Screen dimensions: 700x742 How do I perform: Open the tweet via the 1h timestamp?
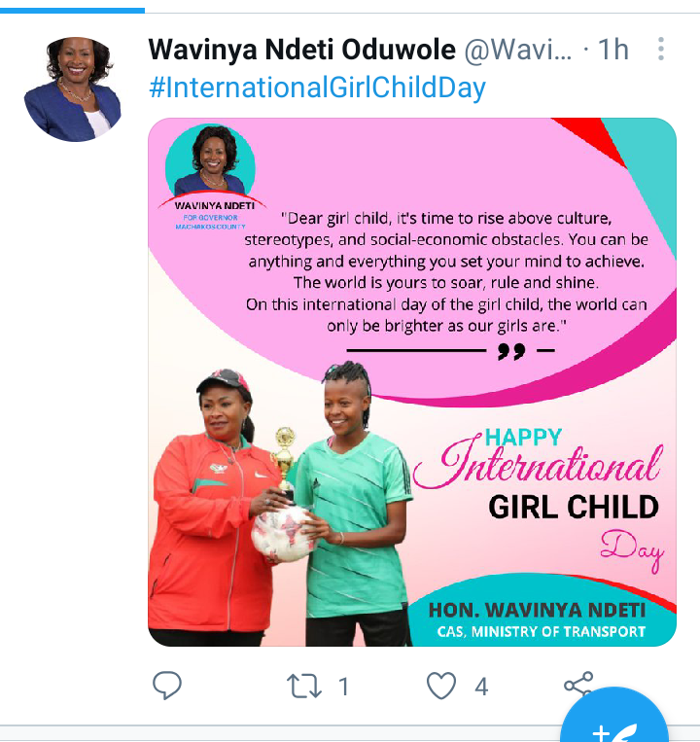tap(612, 50)
